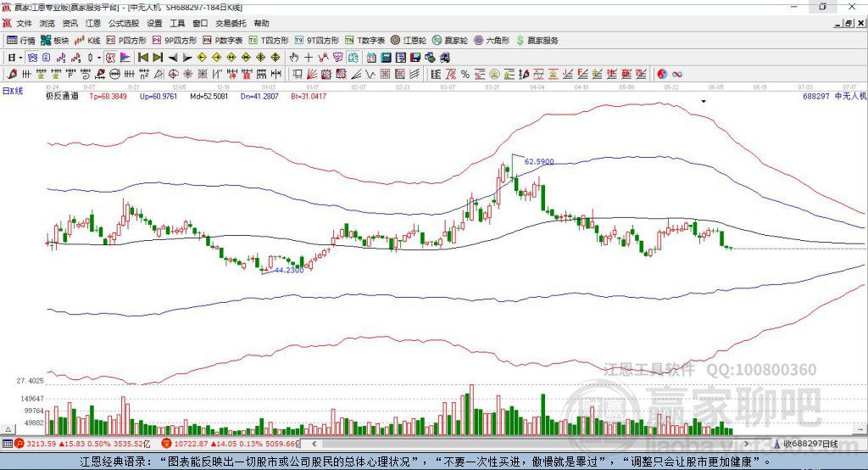Click the Dn=41.2807 value
The height and width of the screenshot is (470, 868).
(259, 96)
